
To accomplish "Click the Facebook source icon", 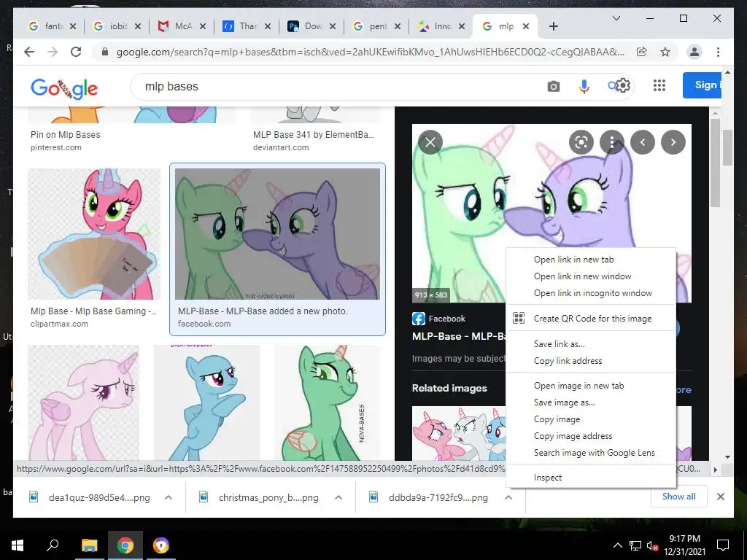I will click(x=418, y=319).
